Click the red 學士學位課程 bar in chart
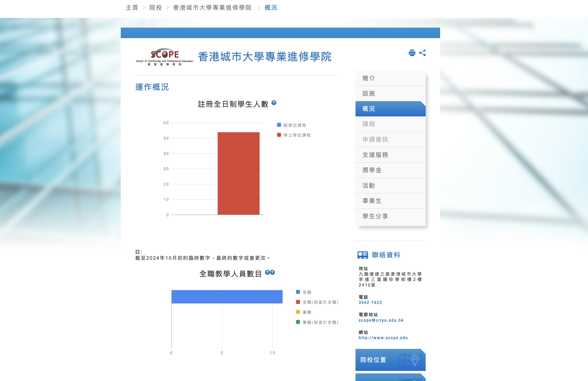This screenshot has height=381, width=588. coord(238,173)
